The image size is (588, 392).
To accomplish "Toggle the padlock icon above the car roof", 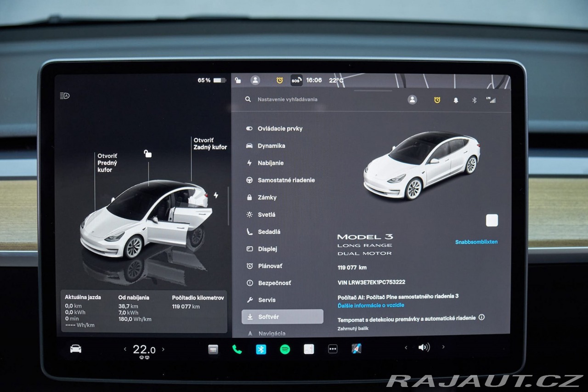I will click(x=148, y=153).
